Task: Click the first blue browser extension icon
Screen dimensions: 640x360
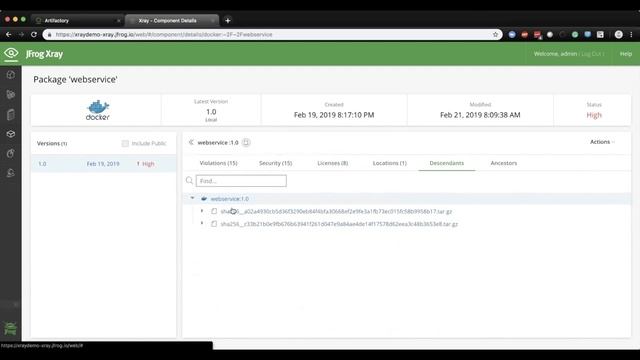Action: point(512,35)
